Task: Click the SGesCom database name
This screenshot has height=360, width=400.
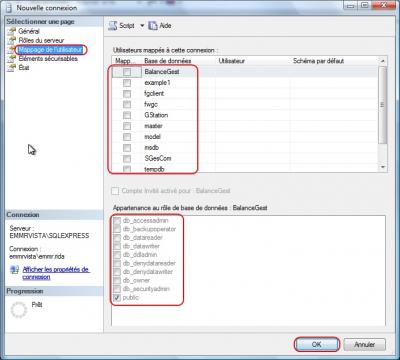Action: tap(158, 159)
